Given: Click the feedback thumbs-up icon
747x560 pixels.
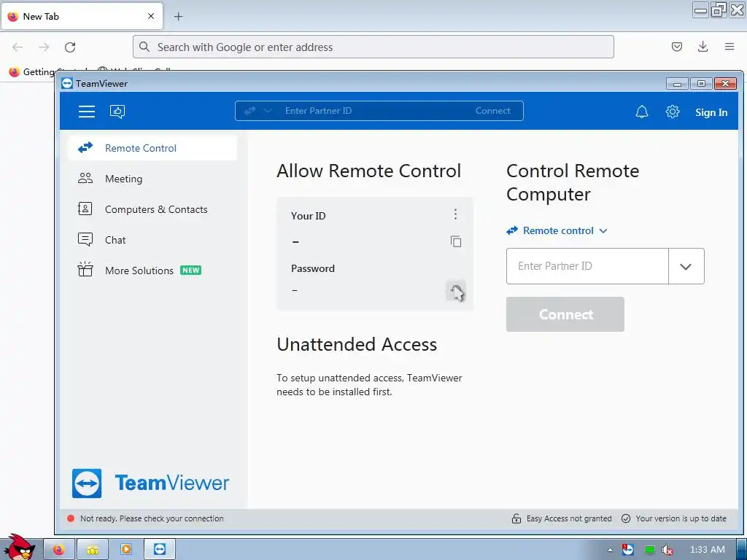Looking at the screenshot, I should tap(117, 112).
